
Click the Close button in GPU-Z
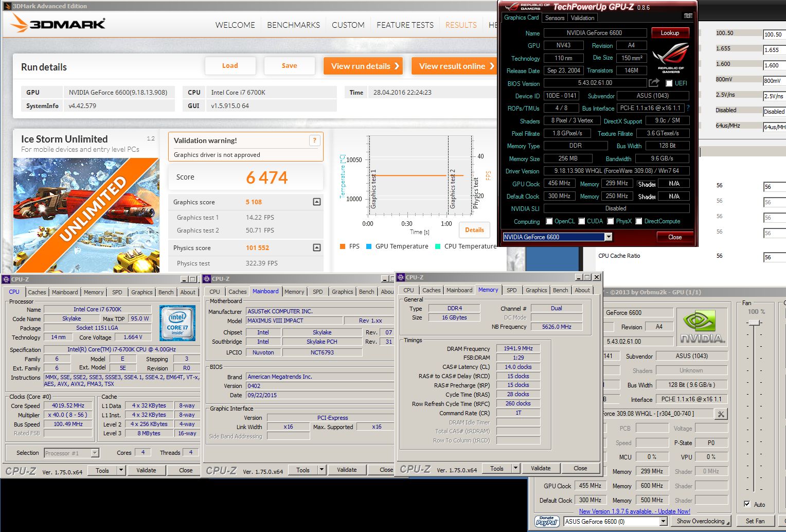pyautogui.click(x=675, y=237)
